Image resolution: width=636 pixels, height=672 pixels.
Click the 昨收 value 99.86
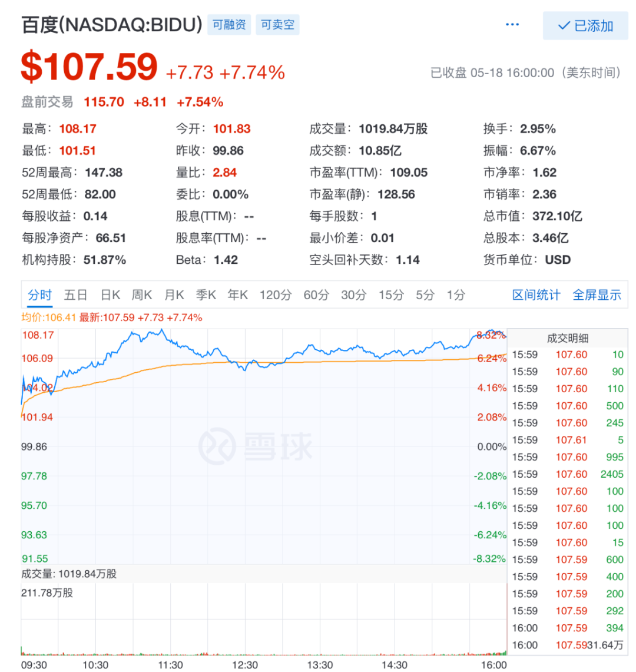click(228, 150)
